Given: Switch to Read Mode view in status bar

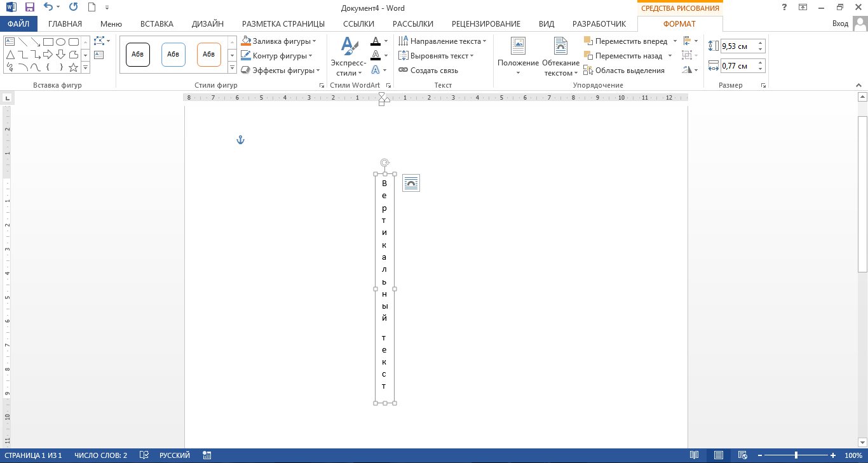Looking at the screenshot, I should (695, 455).
